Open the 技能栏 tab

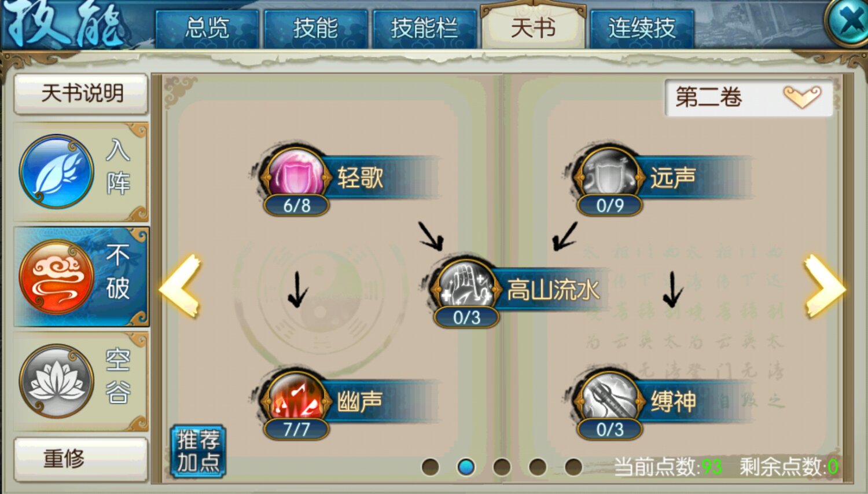[x=424, y=28]
